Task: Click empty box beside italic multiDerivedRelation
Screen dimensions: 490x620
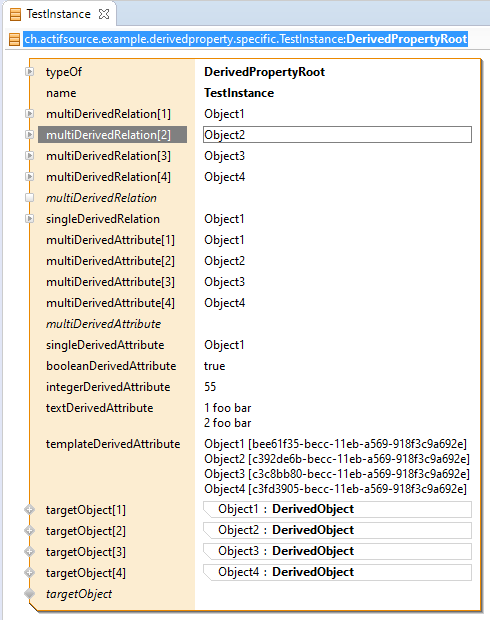Action: [x=30, y=198]
